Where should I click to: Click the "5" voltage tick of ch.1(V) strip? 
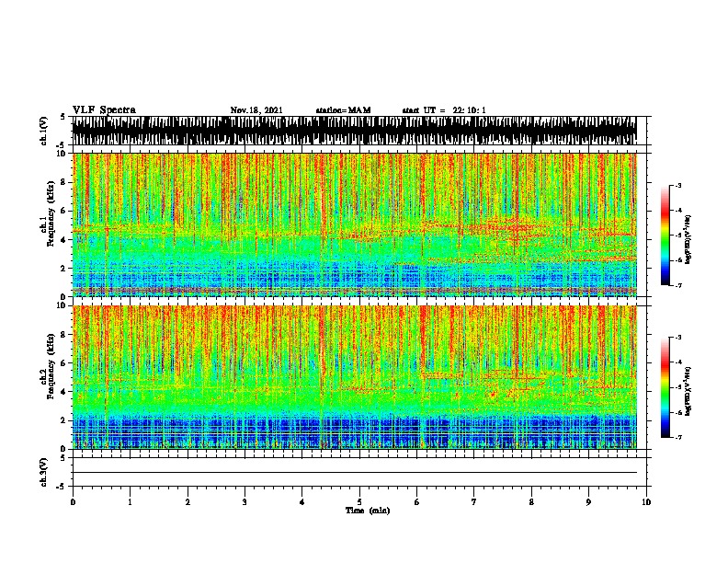[x=63, y=117]
